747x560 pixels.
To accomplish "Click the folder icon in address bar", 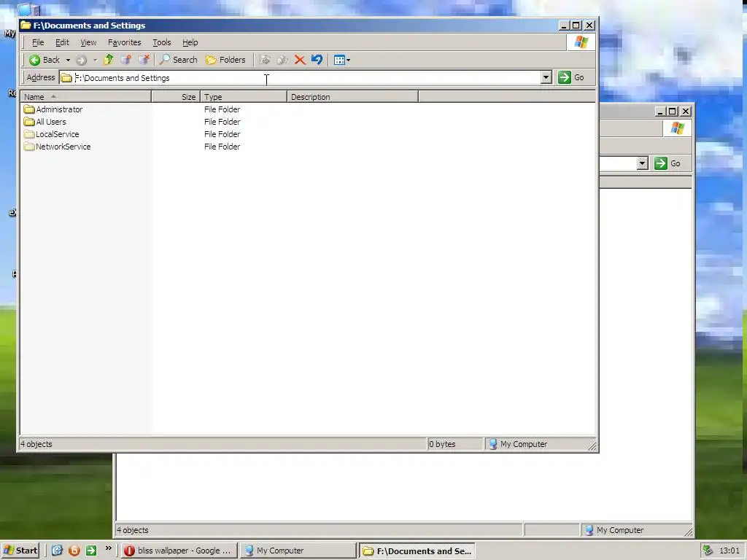I will [x=66, y=77].
